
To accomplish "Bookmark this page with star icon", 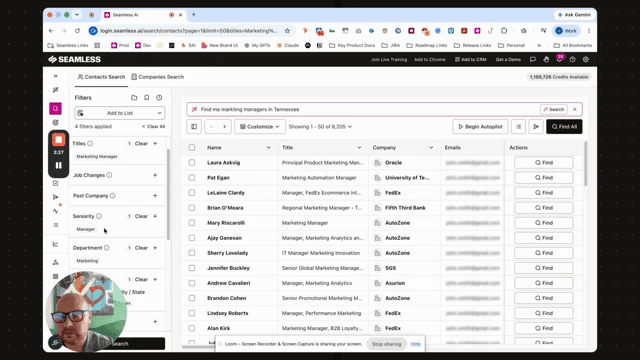I will pyautogui.click(x=287, y=31).
